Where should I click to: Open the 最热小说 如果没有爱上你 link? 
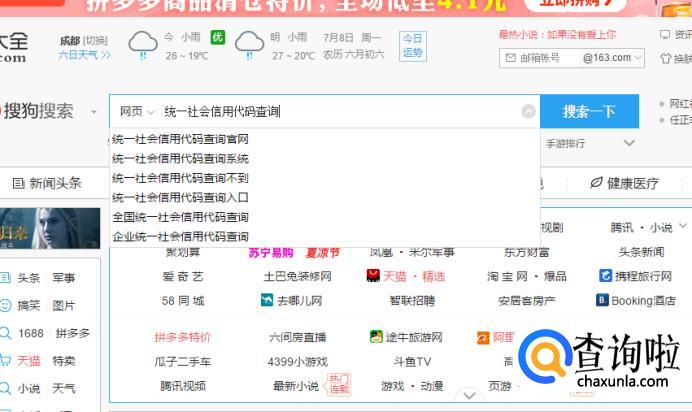pos(557,34)
